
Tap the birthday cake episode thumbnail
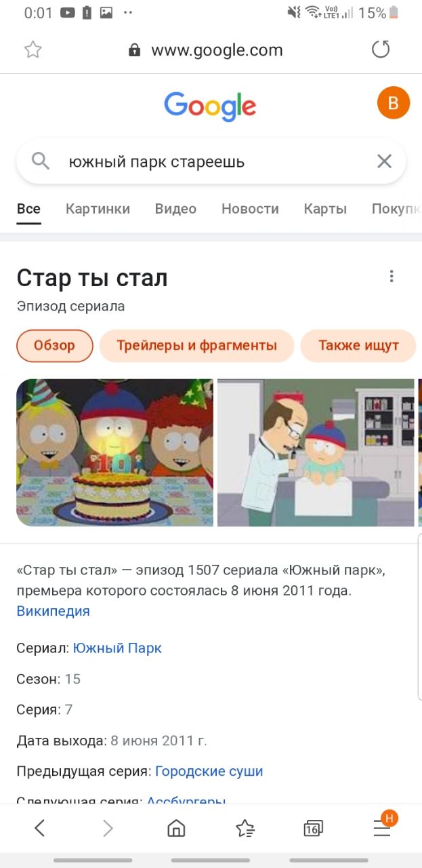115,452
